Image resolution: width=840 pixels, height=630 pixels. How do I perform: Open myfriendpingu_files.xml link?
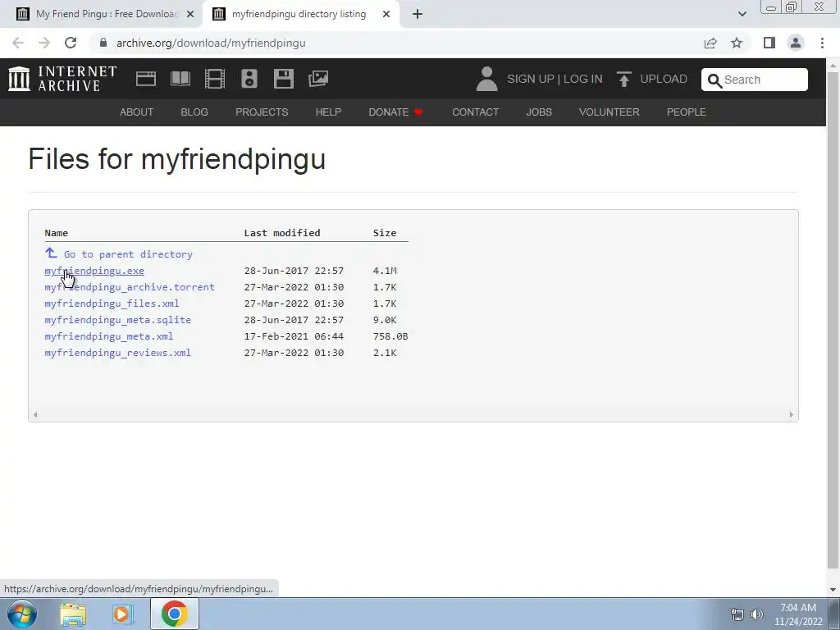pos(112,304)
